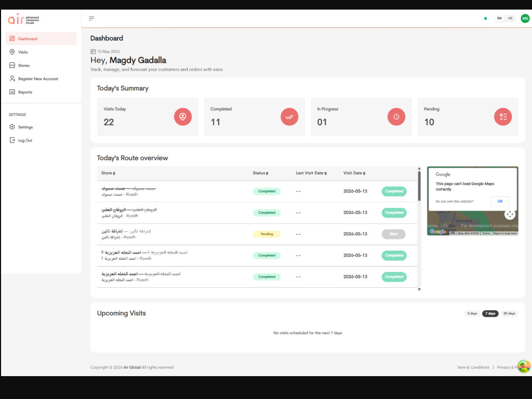Click the Pending card showing 10

coord(468,117)
